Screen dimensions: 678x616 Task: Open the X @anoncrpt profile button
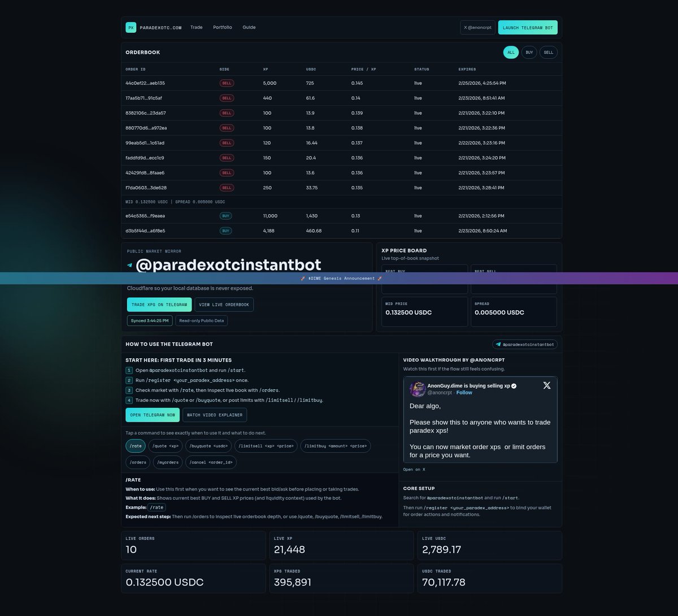coord(477,27)
